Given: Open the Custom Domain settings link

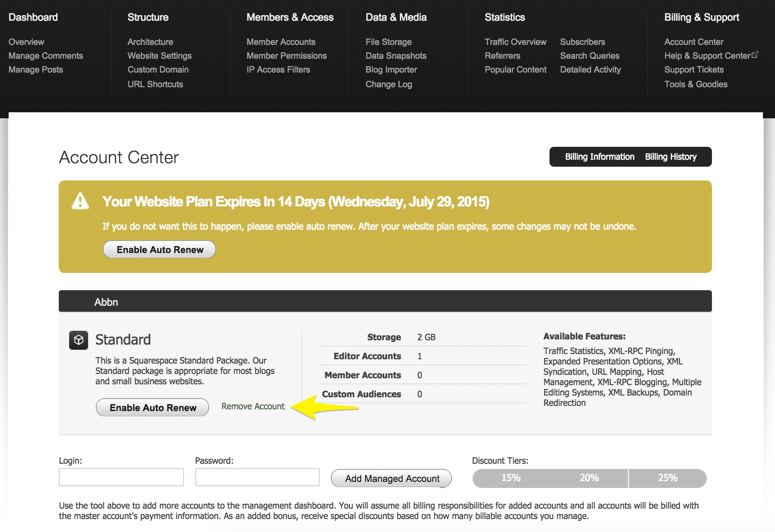Looking at the screenshot, I should tap(158, 70).
